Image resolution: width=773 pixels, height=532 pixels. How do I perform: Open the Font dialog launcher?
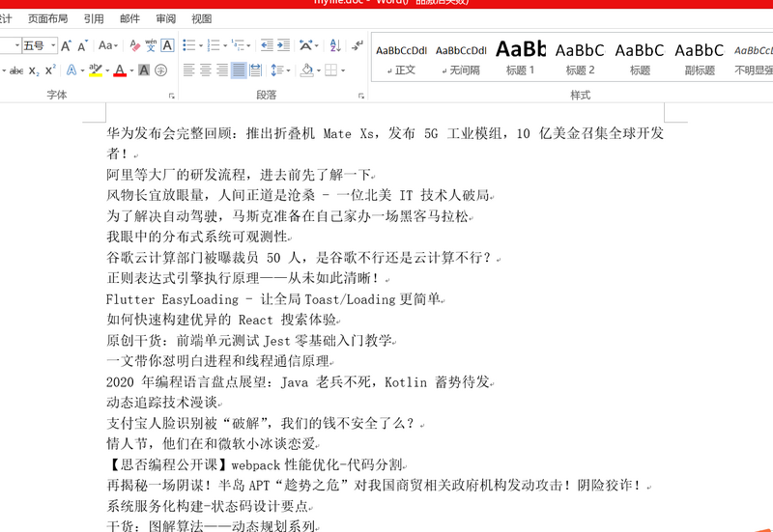pyautogui.click(x=172, y=96)
